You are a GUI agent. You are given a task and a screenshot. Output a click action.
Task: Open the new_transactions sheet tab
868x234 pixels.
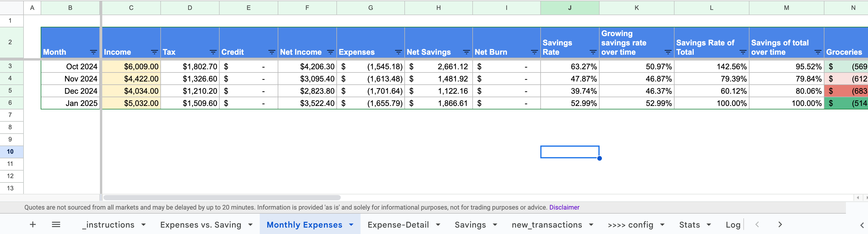(x=546, y=225)
